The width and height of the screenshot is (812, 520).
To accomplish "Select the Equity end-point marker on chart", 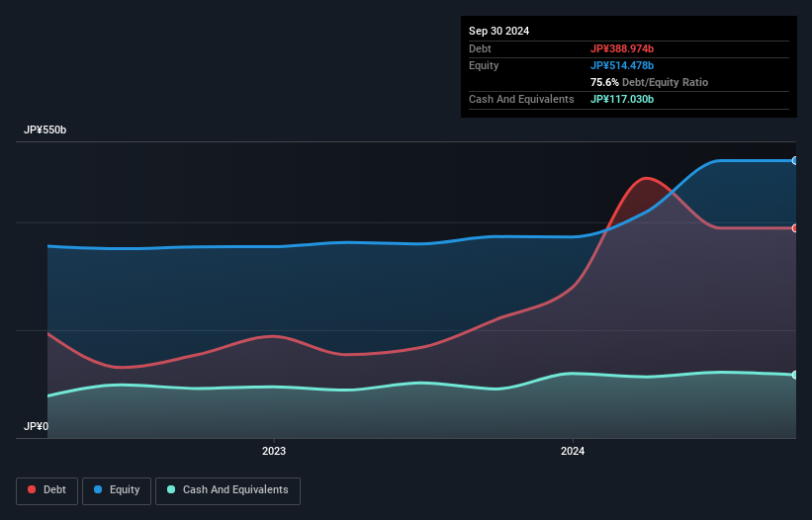I will pos(795,161).
